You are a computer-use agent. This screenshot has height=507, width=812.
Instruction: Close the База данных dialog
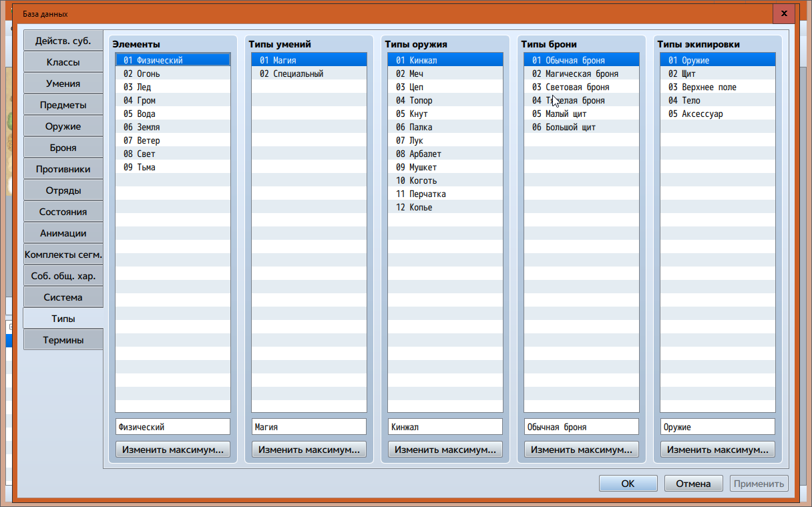(x=783, y=13)
